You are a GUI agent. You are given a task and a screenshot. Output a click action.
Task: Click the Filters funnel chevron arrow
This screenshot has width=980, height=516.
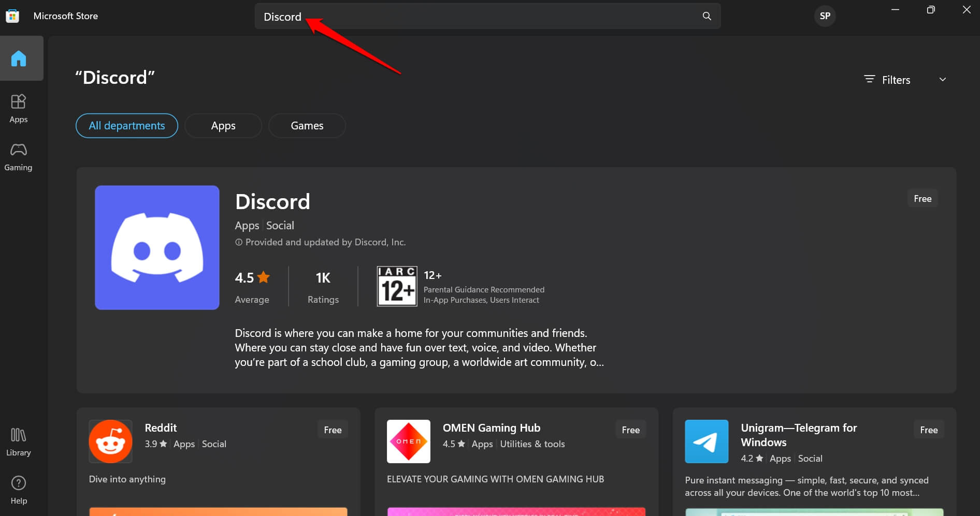coord(943,79)
